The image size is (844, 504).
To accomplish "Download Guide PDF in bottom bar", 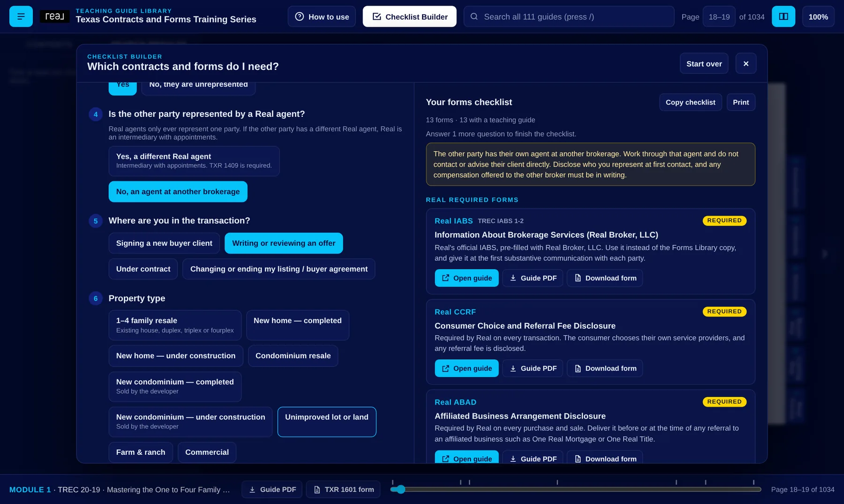I will click(272, 489).
